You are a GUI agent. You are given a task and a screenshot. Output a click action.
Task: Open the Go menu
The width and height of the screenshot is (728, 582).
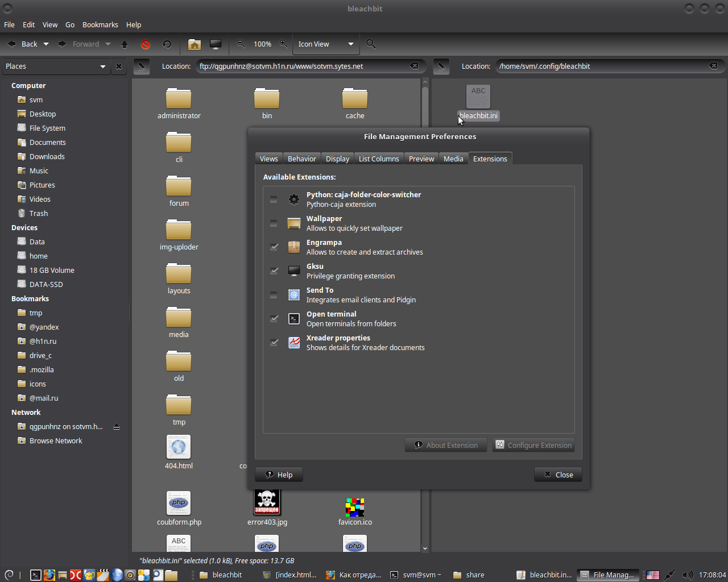coord(70,25)
